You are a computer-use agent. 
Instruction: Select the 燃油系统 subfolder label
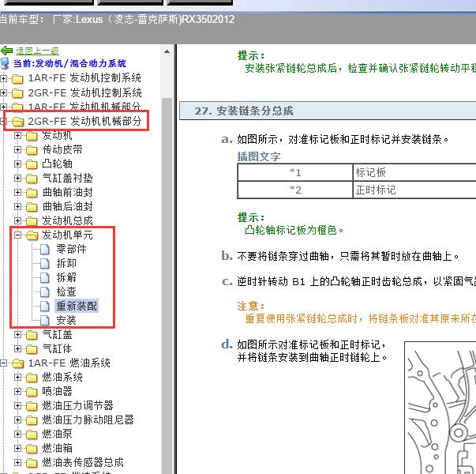tap(62, 378)
